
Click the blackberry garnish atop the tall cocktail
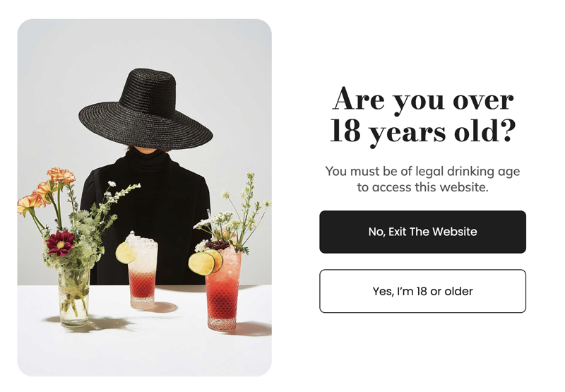[218, 245]
